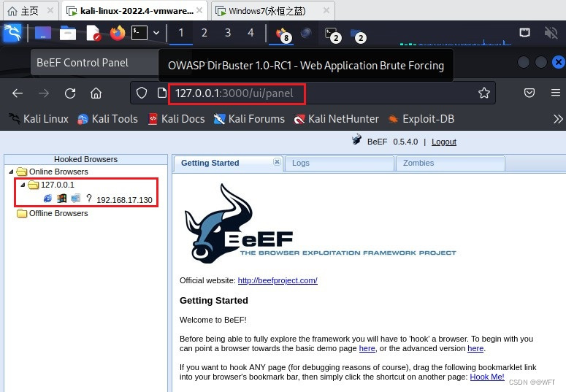Close the Windows7(永恒之蓝) VMware tab
Screen dimensions: 566x392
coord(326,10)
